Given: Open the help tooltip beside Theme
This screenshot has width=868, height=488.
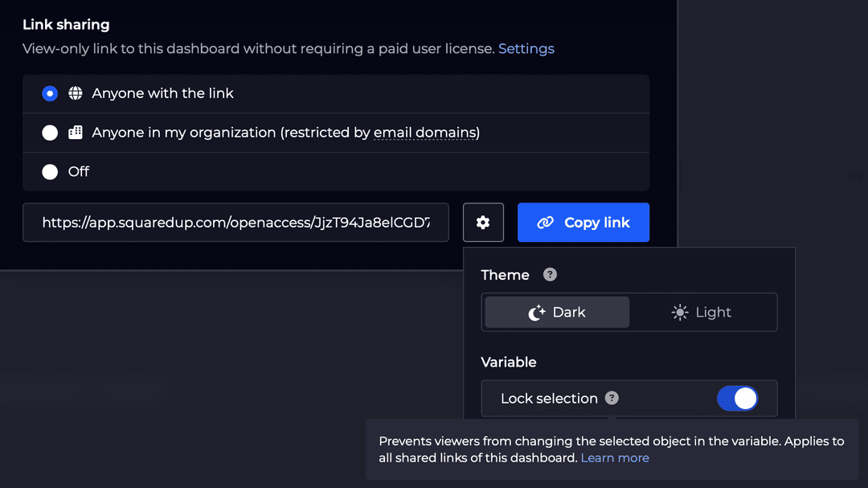Looking at the screenshot, I should (550, 274).
